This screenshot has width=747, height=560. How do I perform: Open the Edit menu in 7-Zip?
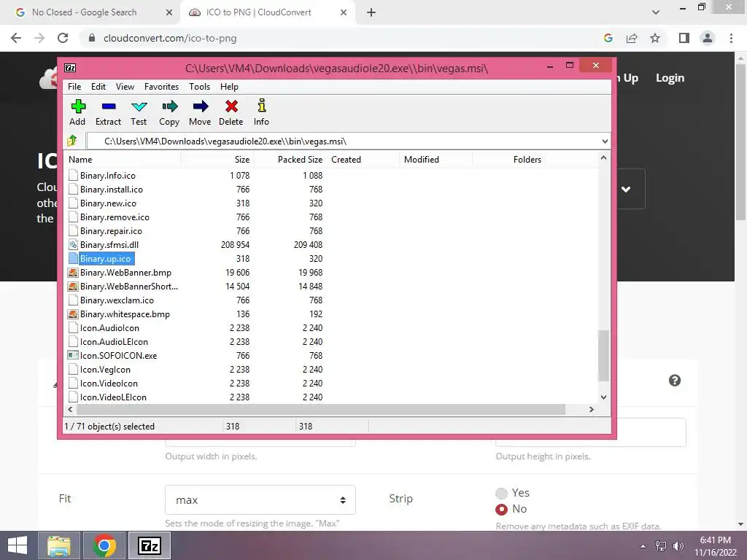pos(98,87)
